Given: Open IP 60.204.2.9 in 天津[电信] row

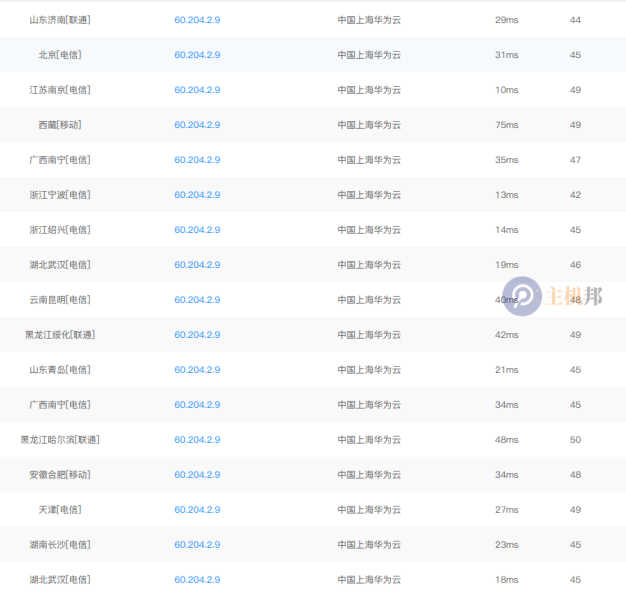Looking at the screenshot, I should point(197,510).
